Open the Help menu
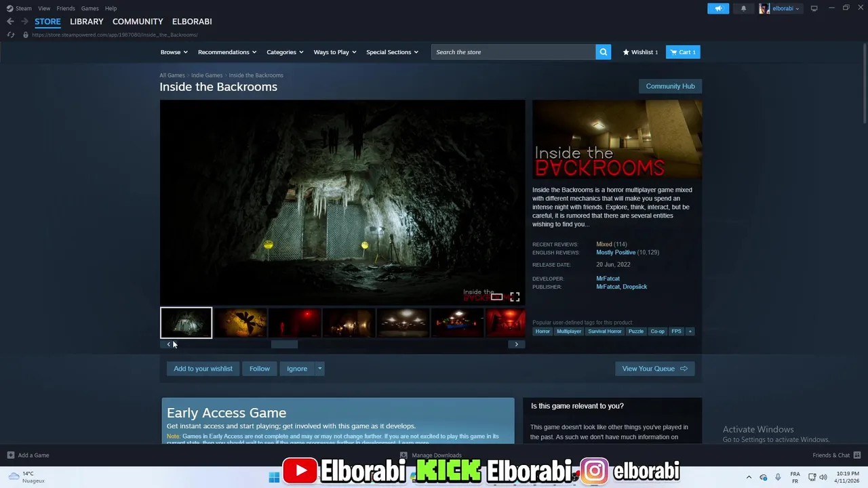The width and height of the screenshot is (868, 488). 111,8
